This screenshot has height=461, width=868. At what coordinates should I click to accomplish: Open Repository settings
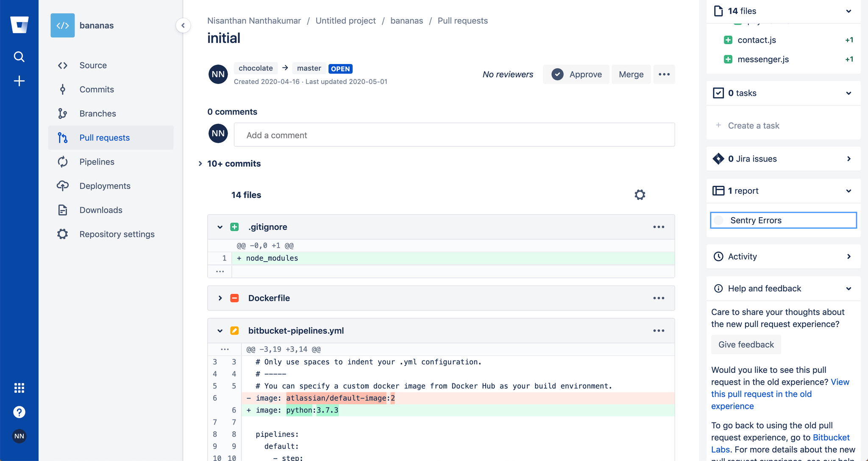pos(117,234)
